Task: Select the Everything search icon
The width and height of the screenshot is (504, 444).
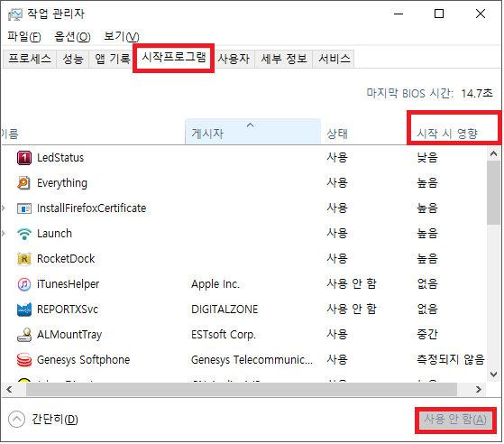Action: (24, 183)
